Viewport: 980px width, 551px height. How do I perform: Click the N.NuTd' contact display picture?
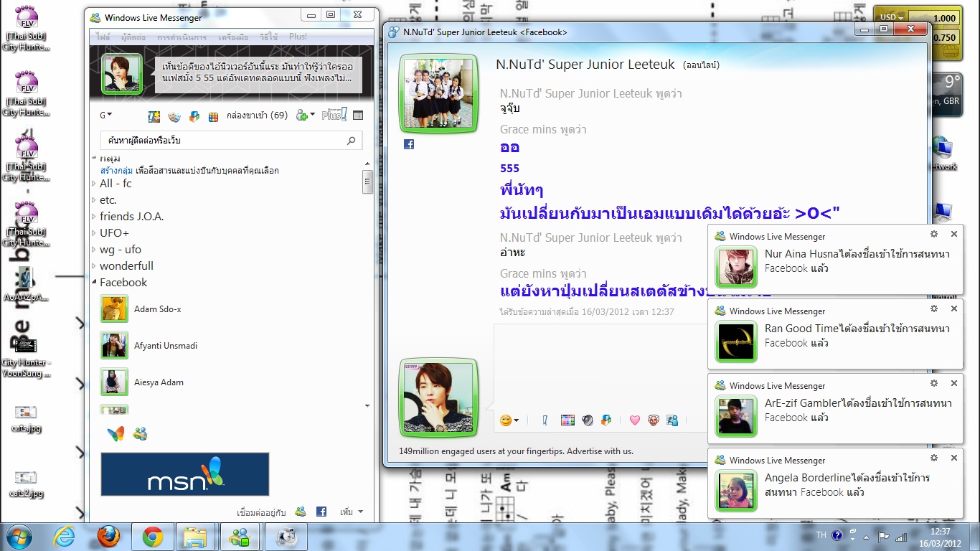(438, 94)
